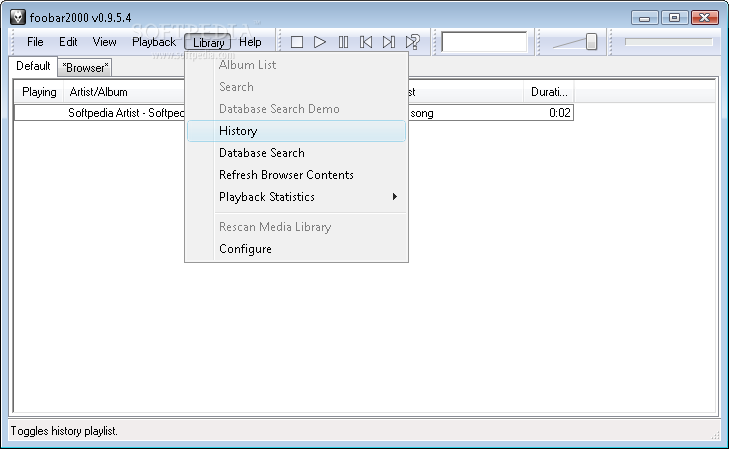This screenshot has height=449, width=729.
Task: Close the open Library menu
Action: pos(208,42)
